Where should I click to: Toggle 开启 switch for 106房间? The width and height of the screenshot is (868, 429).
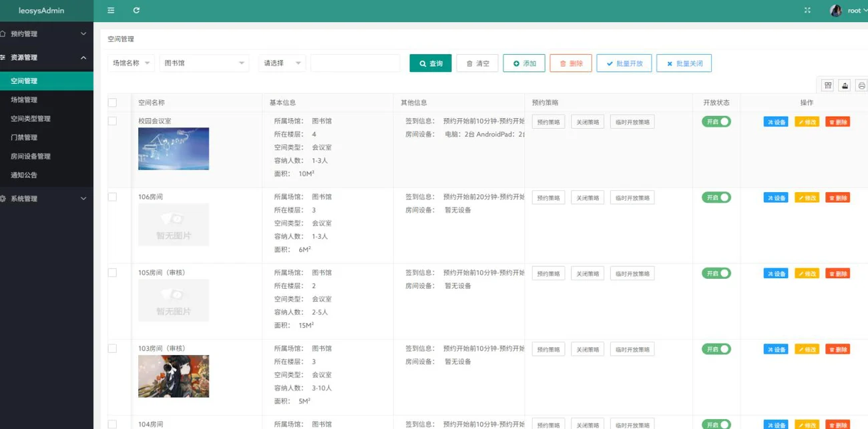click(x=716, y=197)
